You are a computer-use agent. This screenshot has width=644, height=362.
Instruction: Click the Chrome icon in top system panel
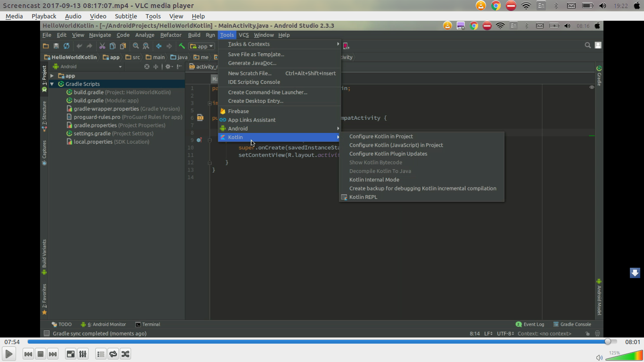point(495,6)
